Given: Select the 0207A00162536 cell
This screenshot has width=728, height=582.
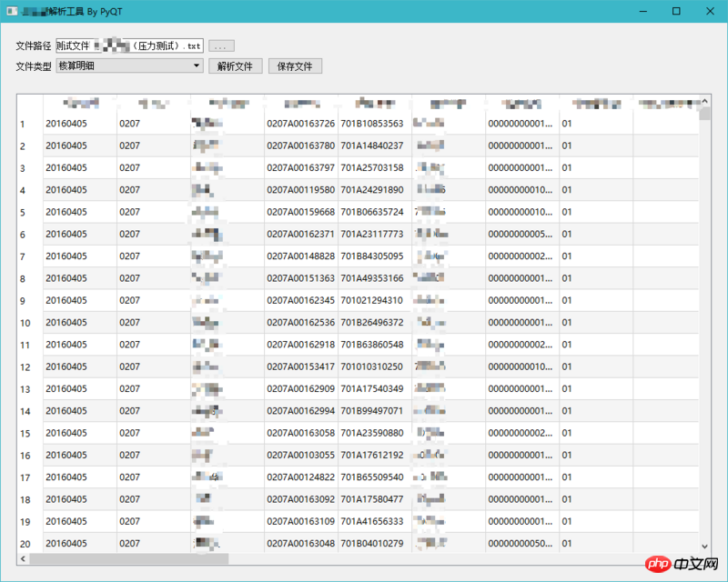Looking at the screenshot, I should tap(301, 323).
